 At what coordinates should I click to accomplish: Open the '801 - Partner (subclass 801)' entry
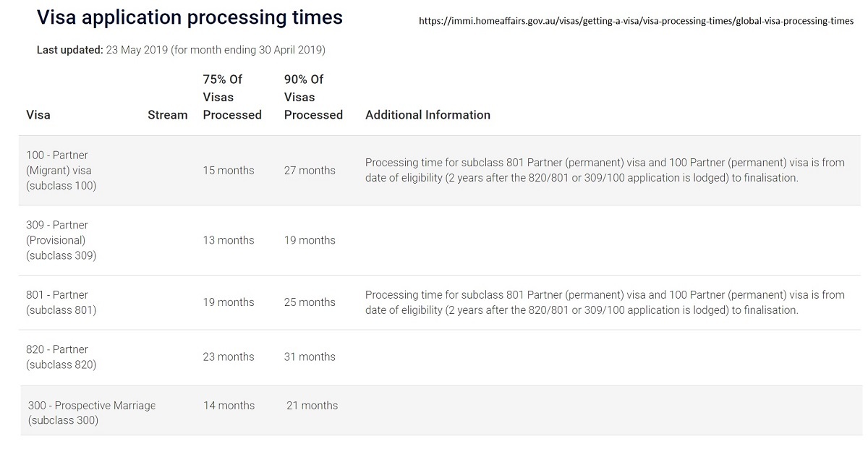tap(61, 302)
